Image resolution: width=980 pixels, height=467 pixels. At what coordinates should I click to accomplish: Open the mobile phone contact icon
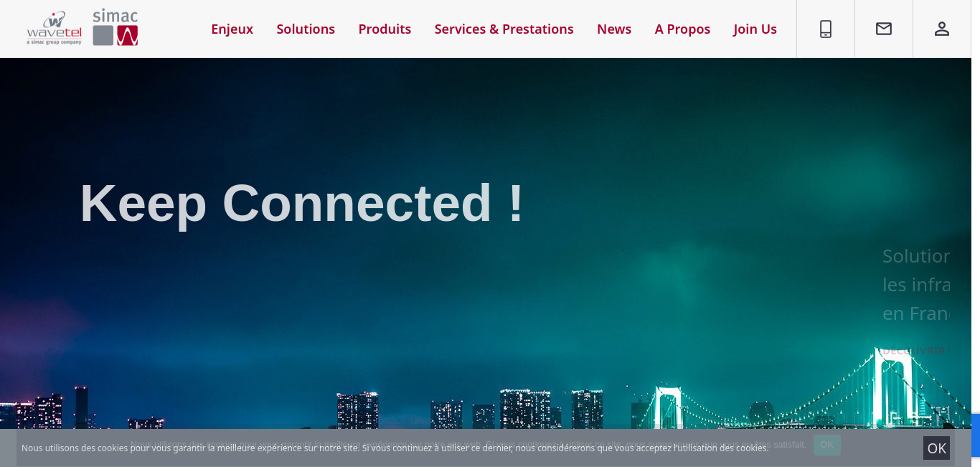826,29
